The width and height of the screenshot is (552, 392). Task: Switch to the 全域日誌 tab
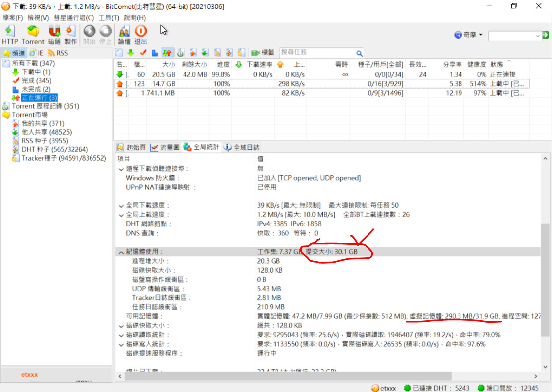click(x=242, y=147)
